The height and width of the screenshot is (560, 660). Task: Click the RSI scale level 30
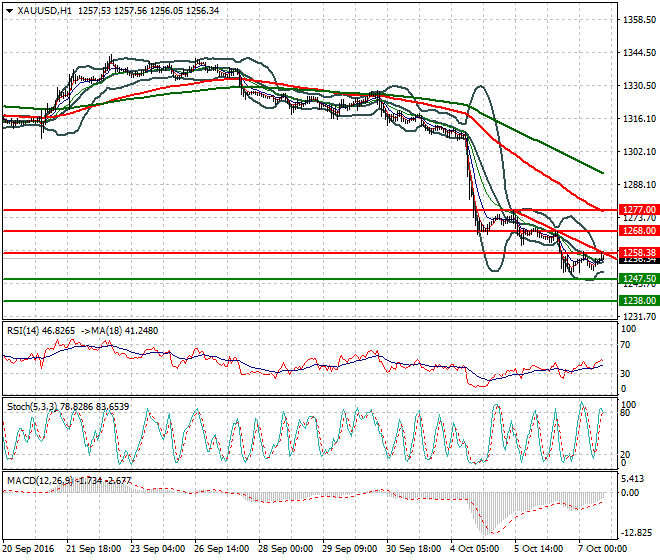[x=625, y=373]
